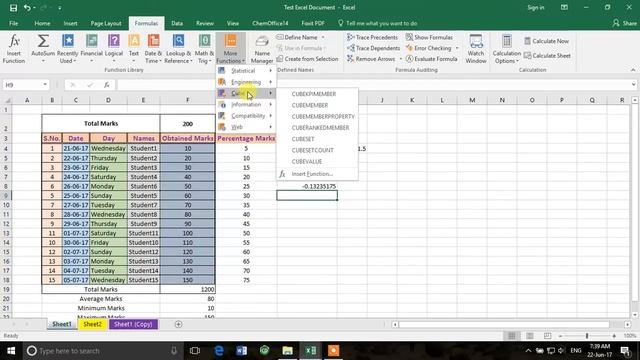Open the Engineering functions submenu
This screenshot has height=360, width=640.
click(x=246, y=82)
